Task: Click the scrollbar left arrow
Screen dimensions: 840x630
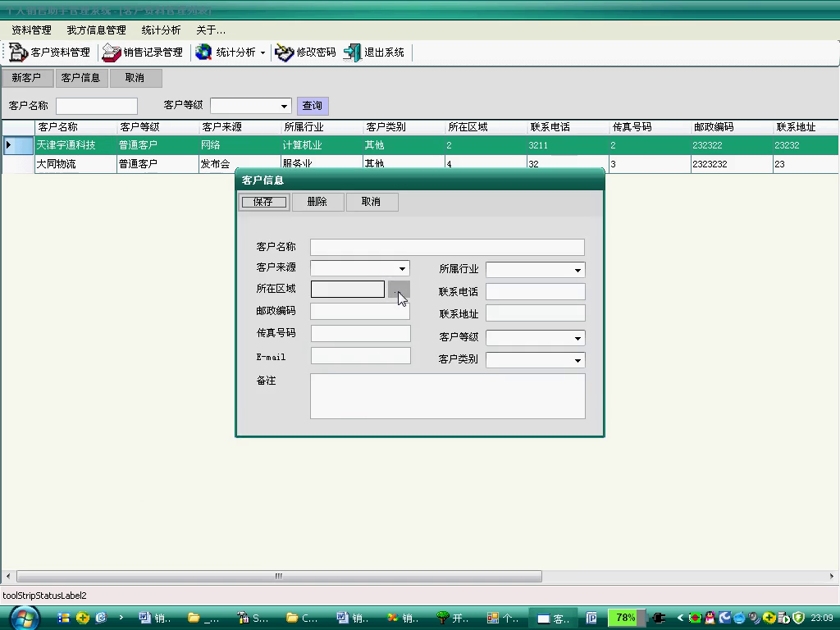Action: coord(7,577)
